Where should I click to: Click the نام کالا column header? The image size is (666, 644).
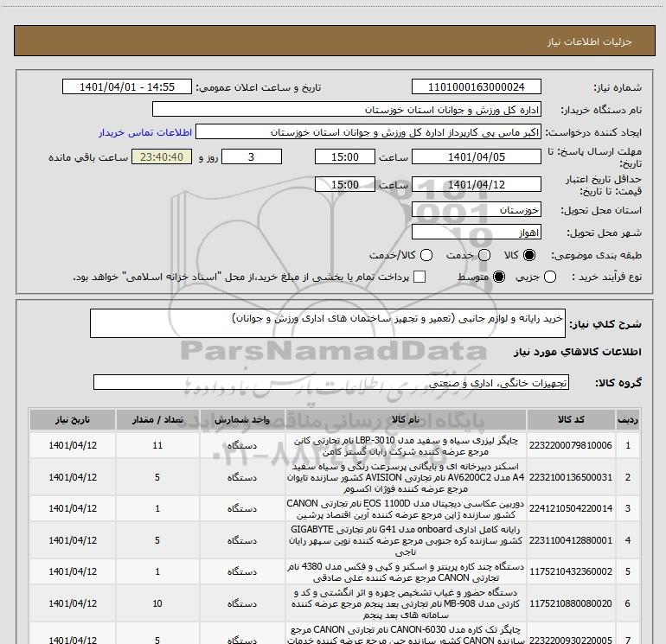pos(406,419)
